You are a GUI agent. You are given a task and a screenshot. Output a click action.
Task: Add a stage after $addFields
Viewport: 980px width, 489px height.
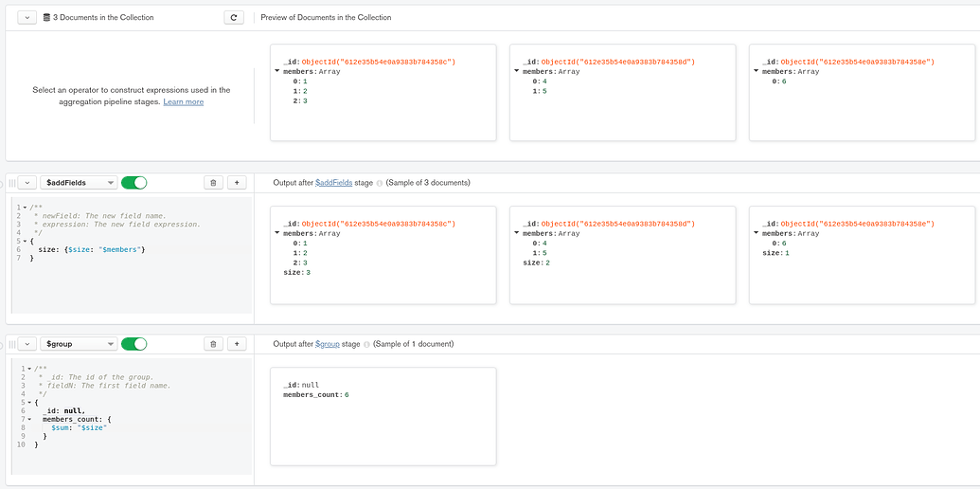pos(237,182)
